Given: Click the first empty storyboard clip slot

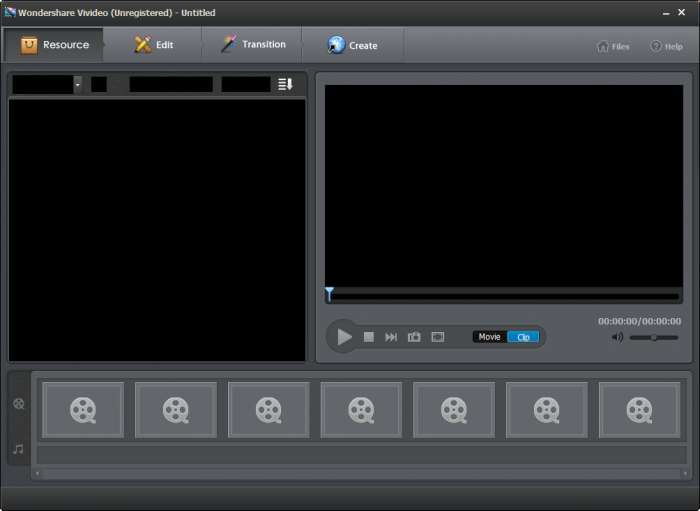Looking at the screenshot, I should (83, 409).
